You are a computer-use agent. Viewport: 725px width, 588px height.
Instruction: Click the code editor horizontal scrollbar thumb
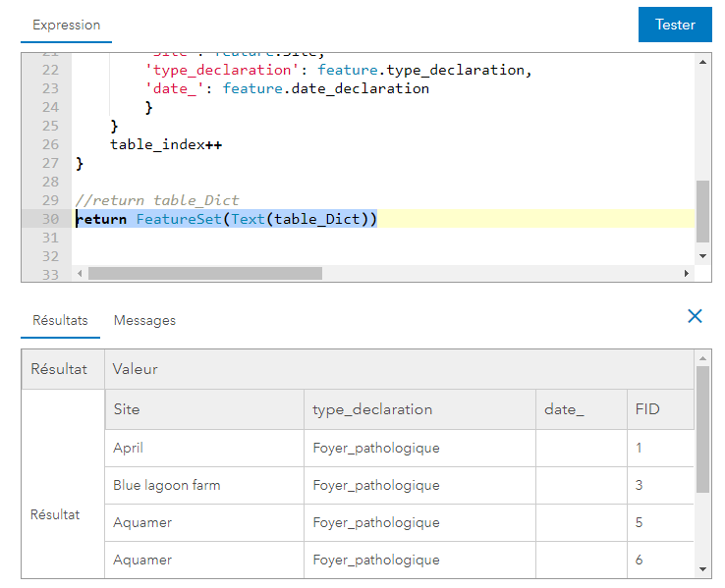(x=205, y=274)
